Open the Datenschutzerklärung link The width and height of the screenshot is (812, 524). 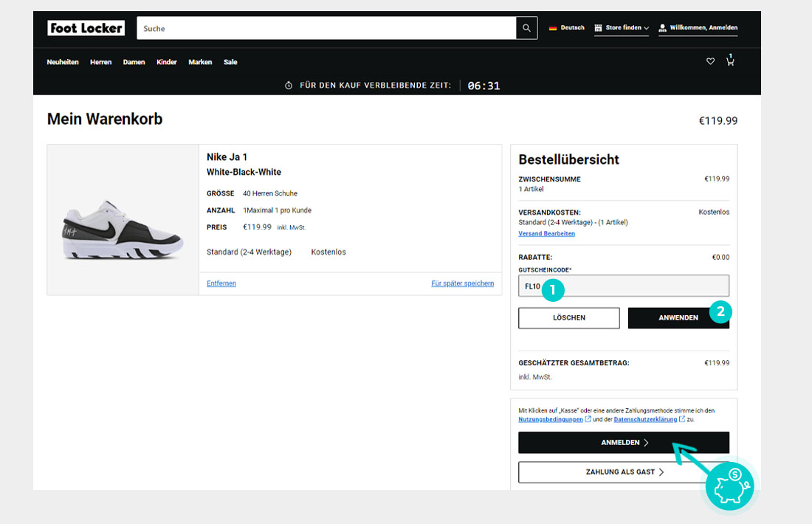(645, 419)
